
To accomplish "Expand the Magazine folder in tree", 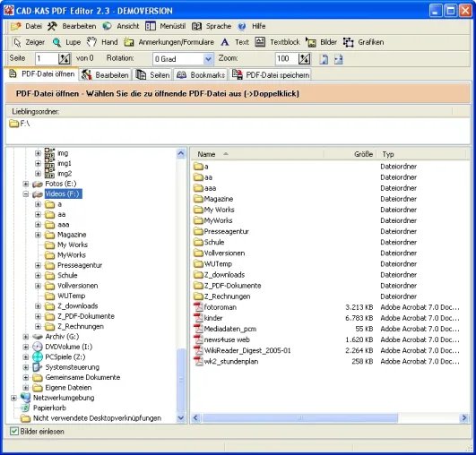I will tap(38, 235).
